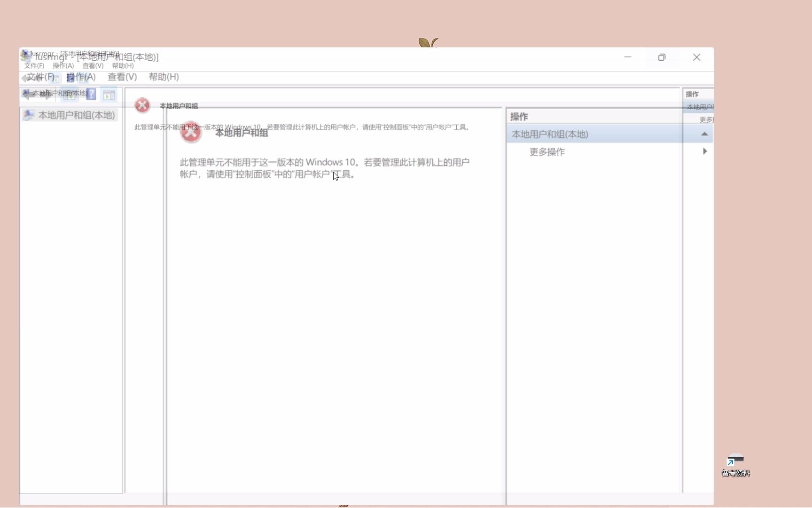The image size is (812, 508).
Task: Open help with the question mark toolbar icon
Action: (90, 94)
